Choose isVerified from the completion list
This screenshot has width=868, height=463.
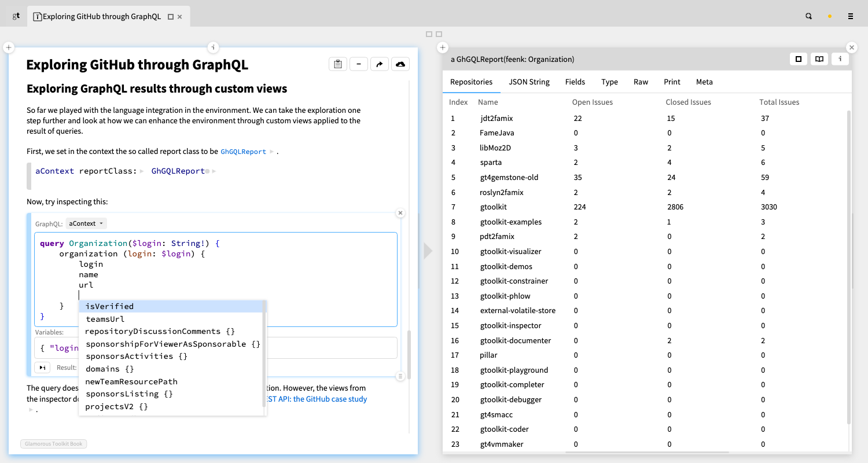tap(109, 306)
